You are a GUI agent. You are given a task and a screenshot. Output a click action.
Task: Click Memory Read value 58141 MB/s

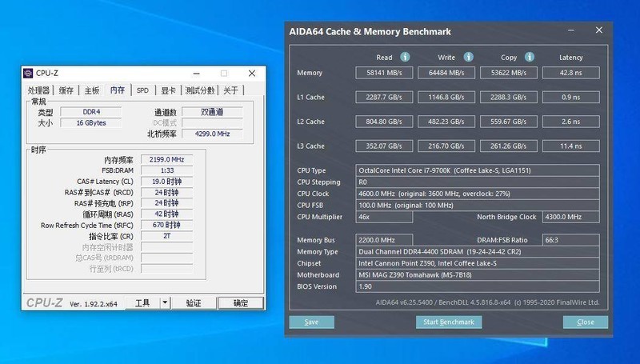384,73
